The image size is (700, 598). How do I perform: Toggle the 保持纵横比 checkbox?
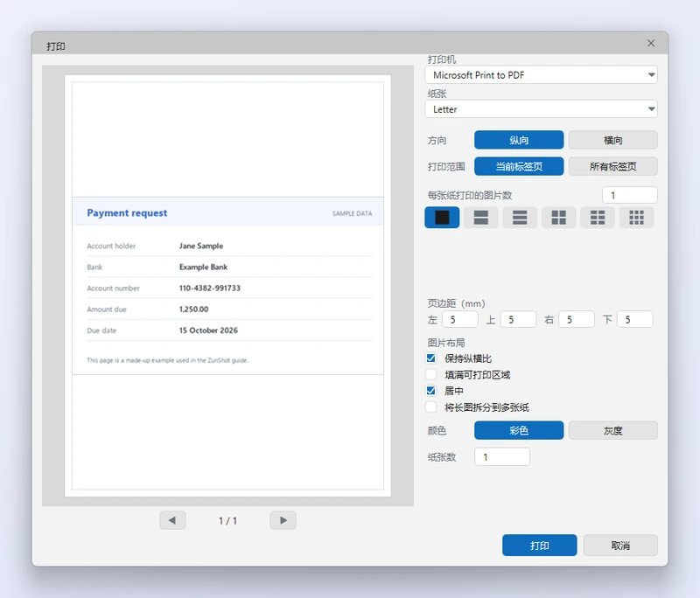(x=430, y=358)
